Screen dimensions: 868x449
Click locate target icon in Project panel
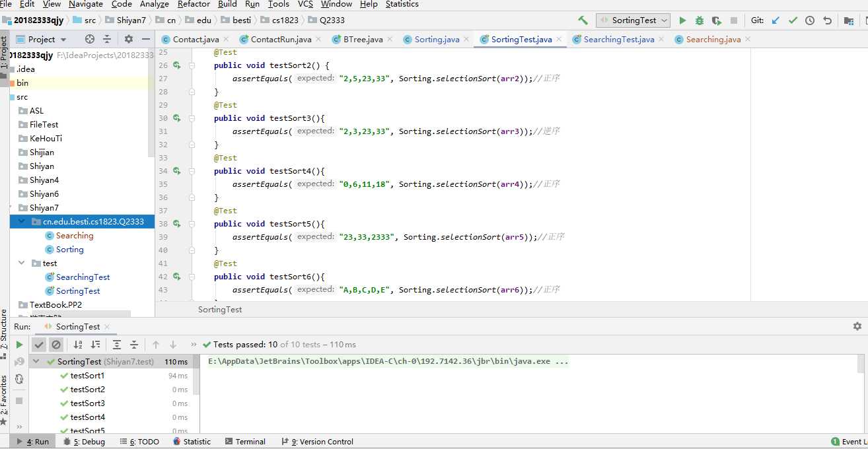(90, 39)
